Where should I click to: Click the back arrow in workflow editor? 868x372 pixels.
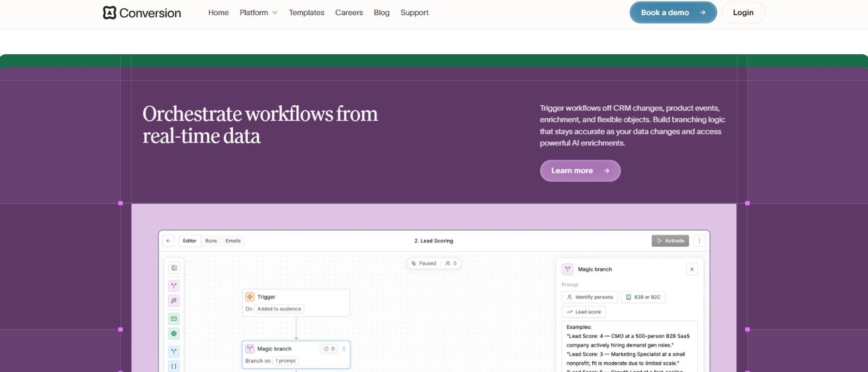click(168, 241)
